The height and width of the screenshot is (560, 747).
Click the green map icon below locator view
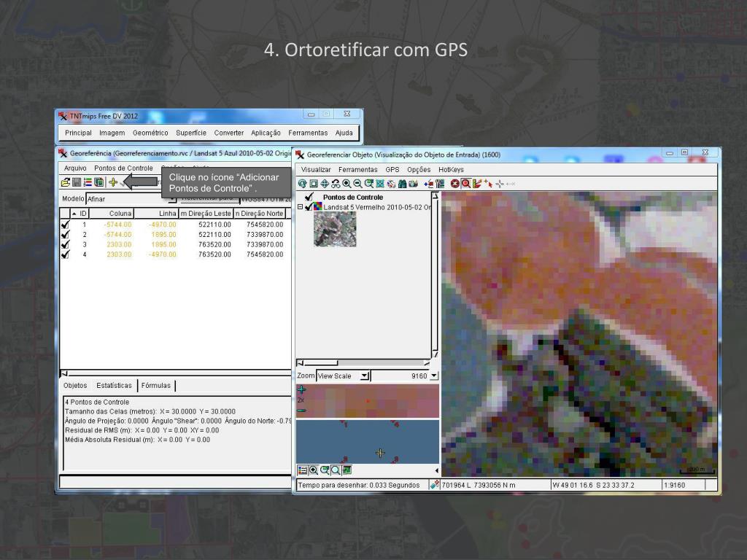pyautogui.click(x=347, y=470)
